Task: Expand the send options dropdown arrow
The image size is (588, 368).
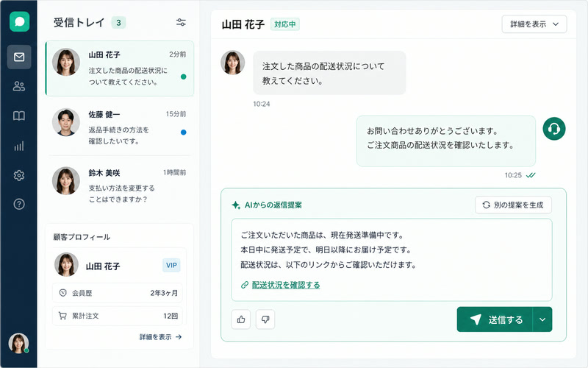Action: click(542, 319)
